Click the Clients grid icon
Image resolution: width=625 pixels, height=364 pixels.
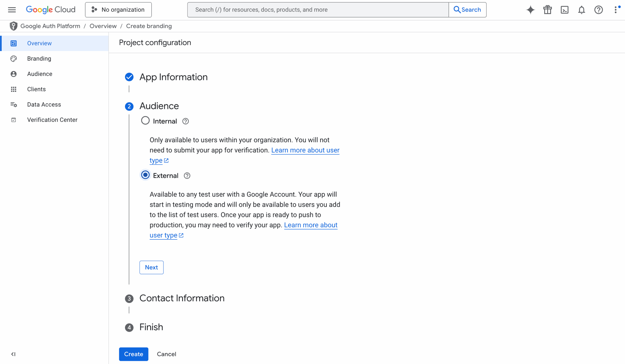click(14, 89)
